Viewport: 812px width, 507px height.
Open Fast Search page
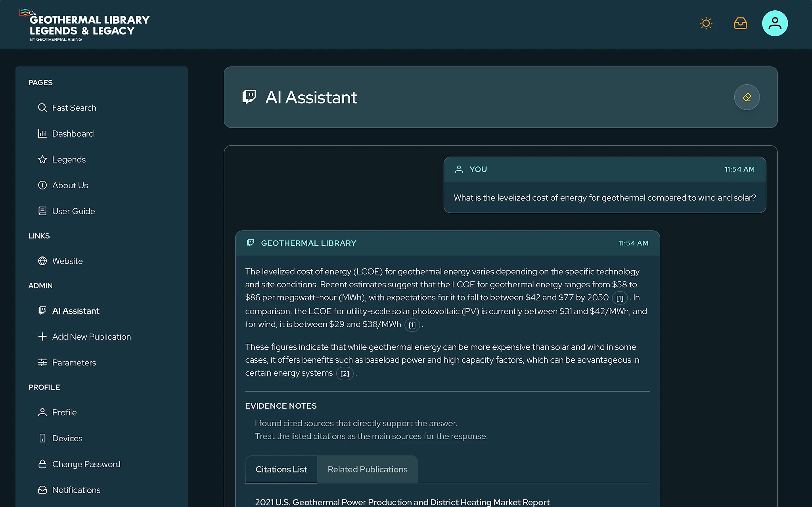(x=74, y=108)
